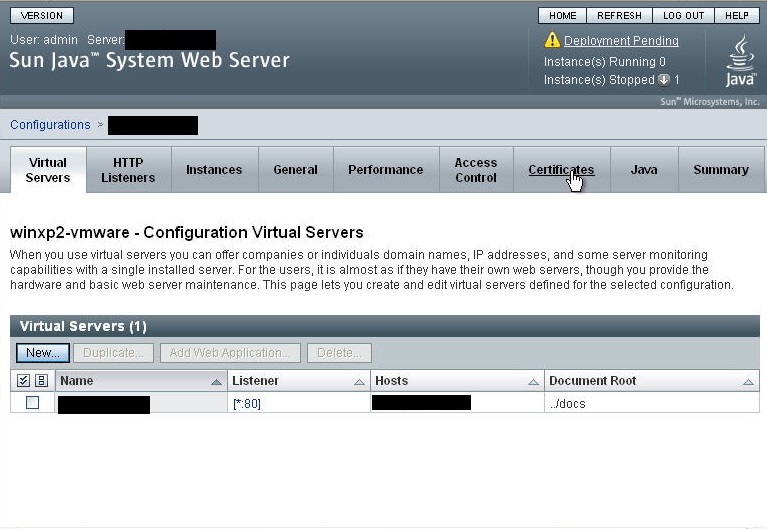Sort table by Name column arrow
The width and height of the screenshot is (767, 529).
tap(217, 382)
